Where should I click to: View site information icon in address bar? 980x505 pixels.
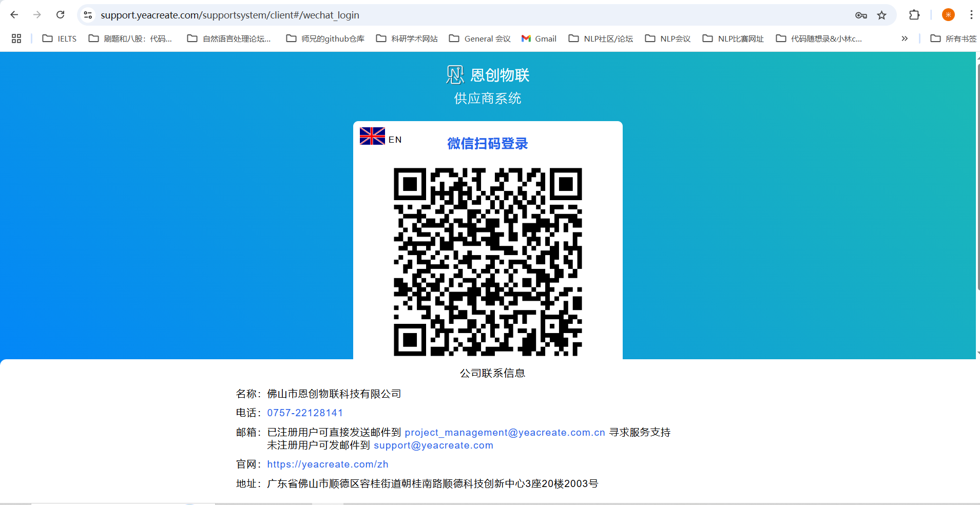[88, 15]
